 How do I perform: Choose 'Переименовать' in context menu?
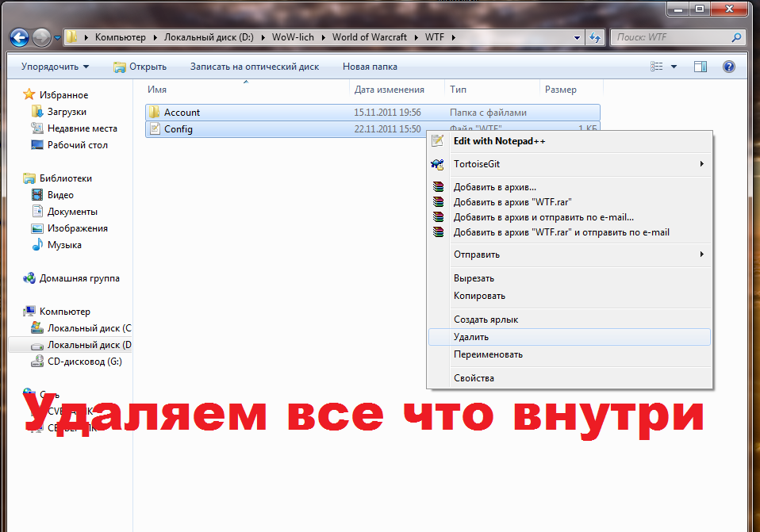tap(570, 354)
